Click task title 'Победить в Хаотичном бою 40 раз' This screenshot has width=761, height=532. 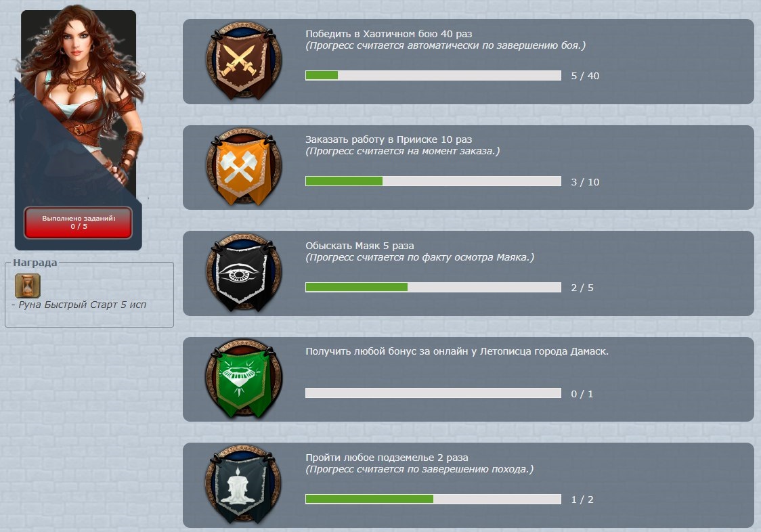click(389, 33)
